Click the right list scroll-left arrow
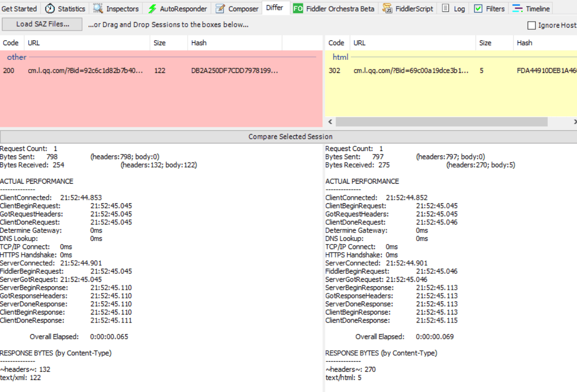This screenshot has height=392, width=577. pos(330,121)
